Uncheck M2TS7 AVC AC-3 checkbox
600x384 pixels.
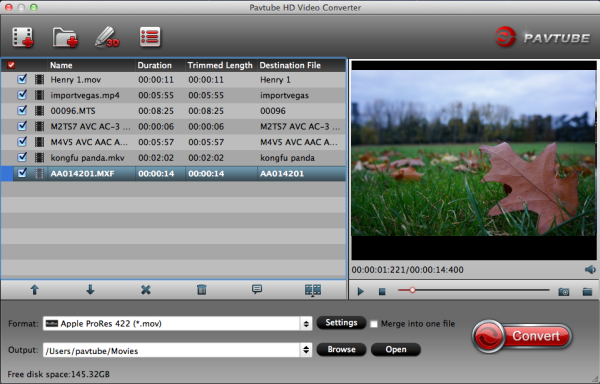pyautogui.click(x=22, y=126)
